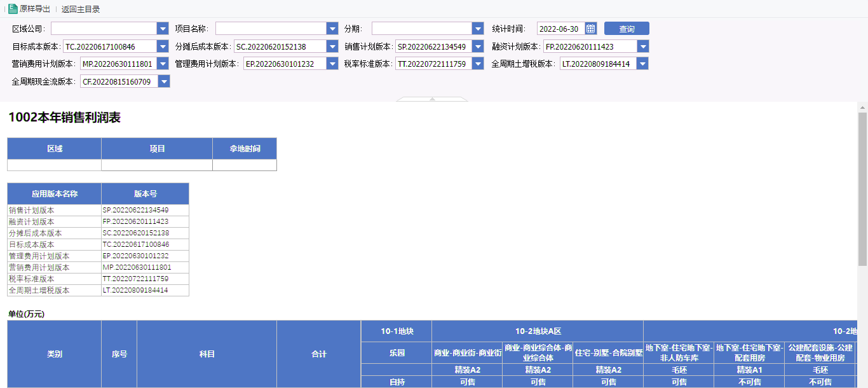Click the export original format icon

click(x=13, y=9)
